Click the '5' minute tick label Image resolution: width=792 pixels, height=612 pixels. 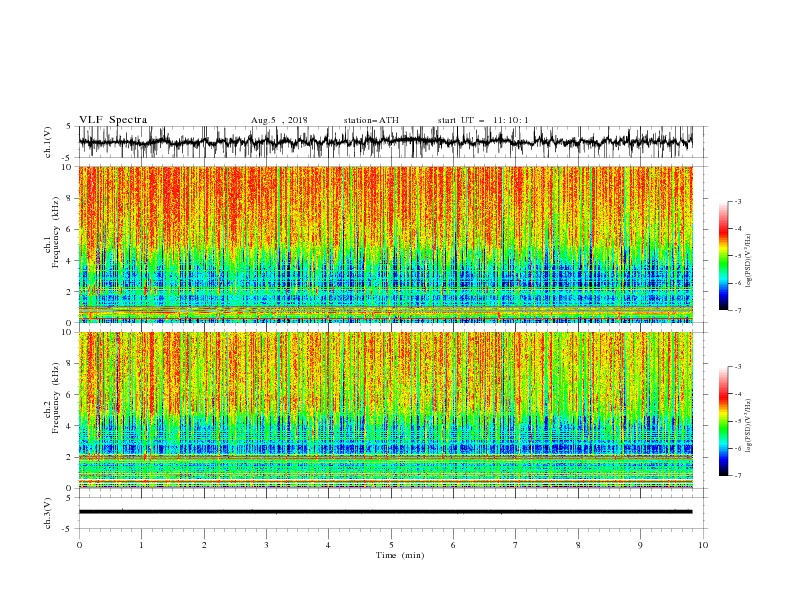(391, 545)
